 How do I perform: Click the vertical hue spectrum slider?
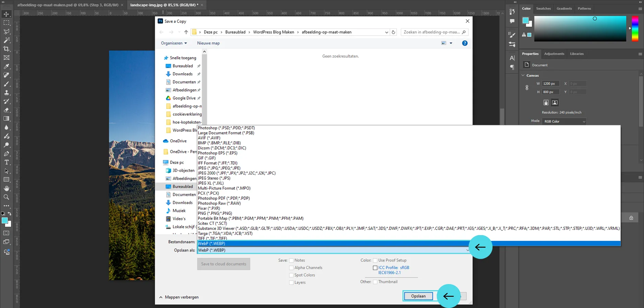635,29
